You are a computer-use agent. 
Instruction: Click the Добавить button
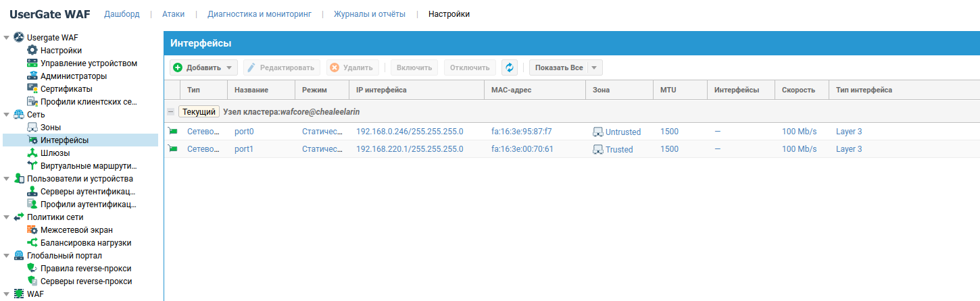tap(203, 67)
